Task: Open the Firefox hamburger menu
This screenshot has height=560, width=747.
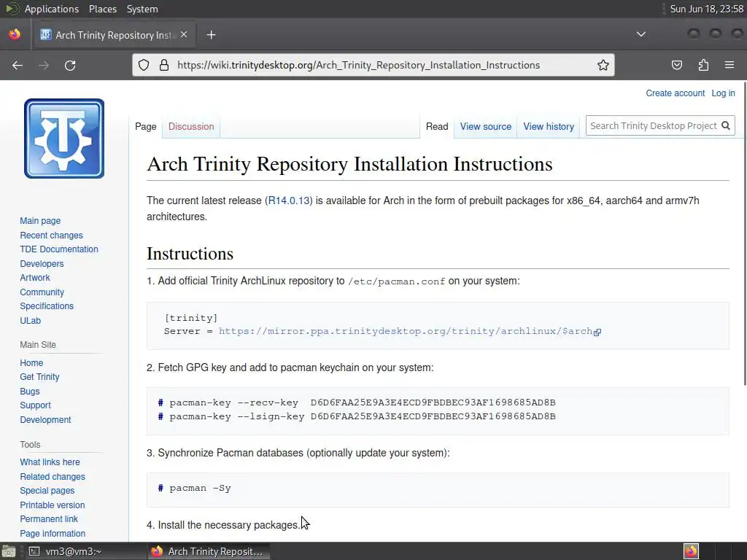Action: (x=729, y=65)
